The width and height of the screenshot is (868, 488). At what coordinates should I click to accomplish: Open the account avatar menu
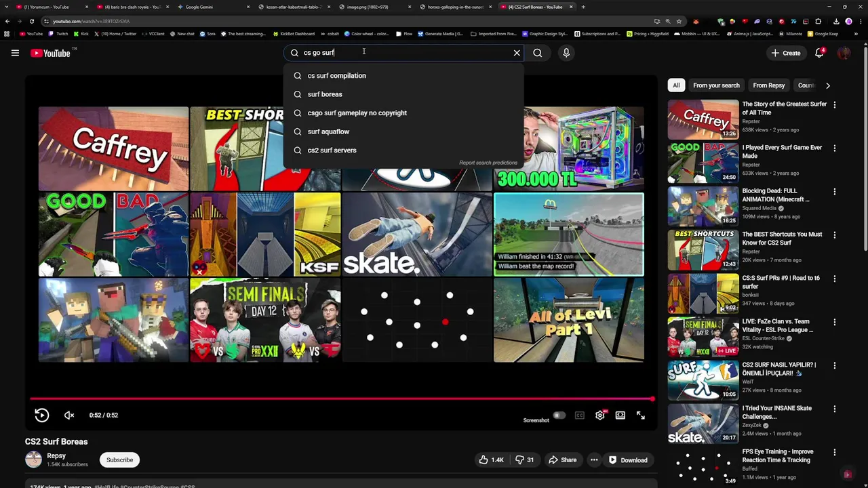pyautogui.click(x=844, y=53)
